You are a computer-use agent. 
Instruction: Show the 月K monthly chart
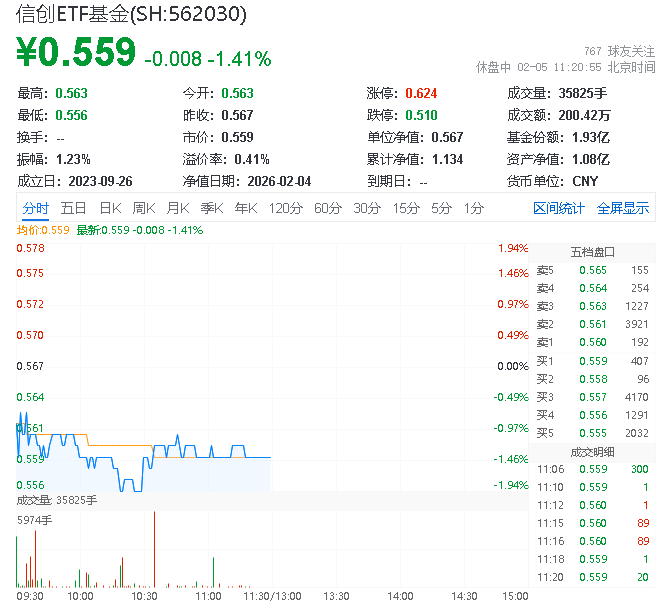coord(178,208)
